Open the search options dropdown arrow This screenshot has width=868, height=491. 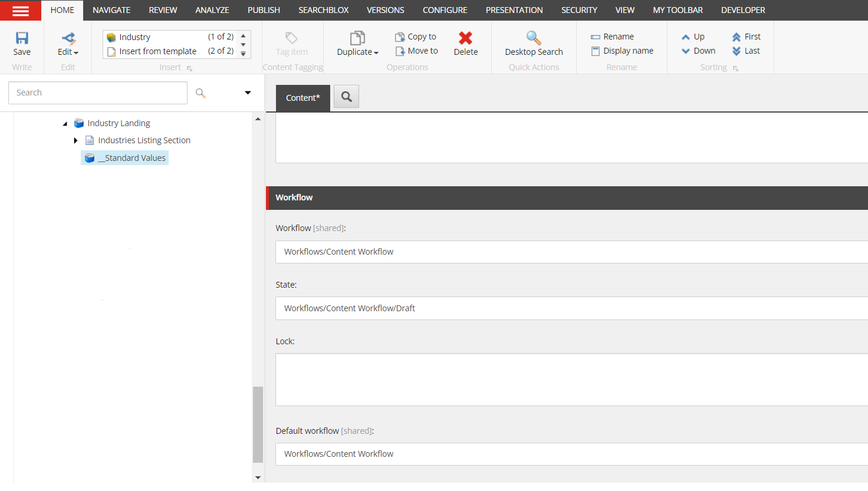[x=248, y=93]
